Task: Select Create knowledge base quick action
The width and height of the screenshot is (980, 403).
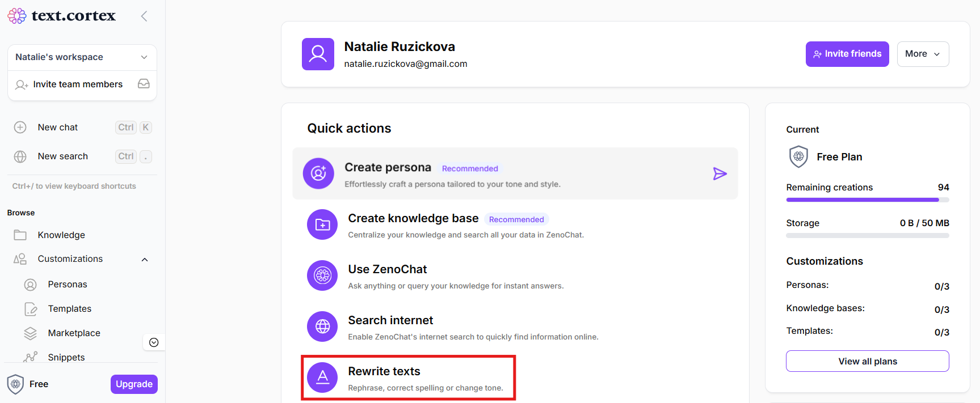Action: pos(515,224)
